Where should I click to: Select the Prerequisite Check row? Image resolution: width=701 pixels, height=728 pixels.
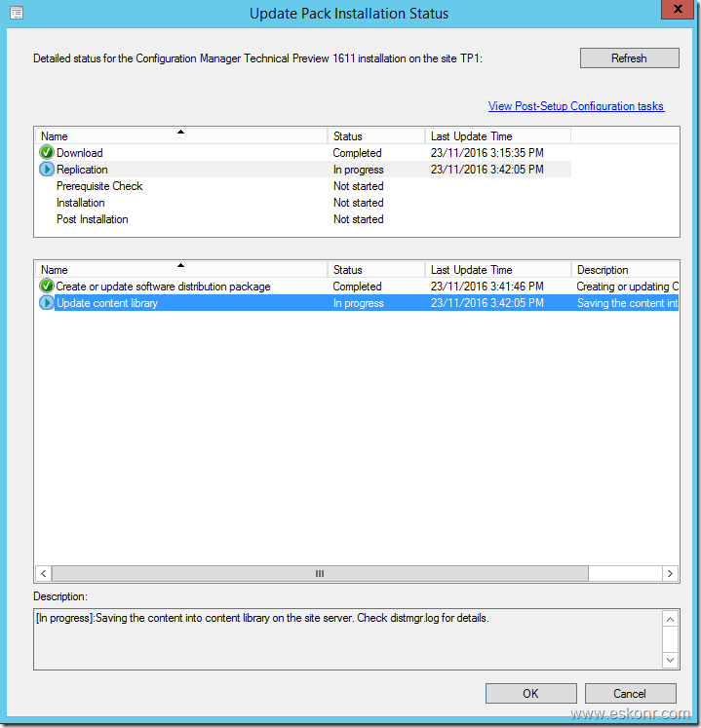click(x=304, y=186)
